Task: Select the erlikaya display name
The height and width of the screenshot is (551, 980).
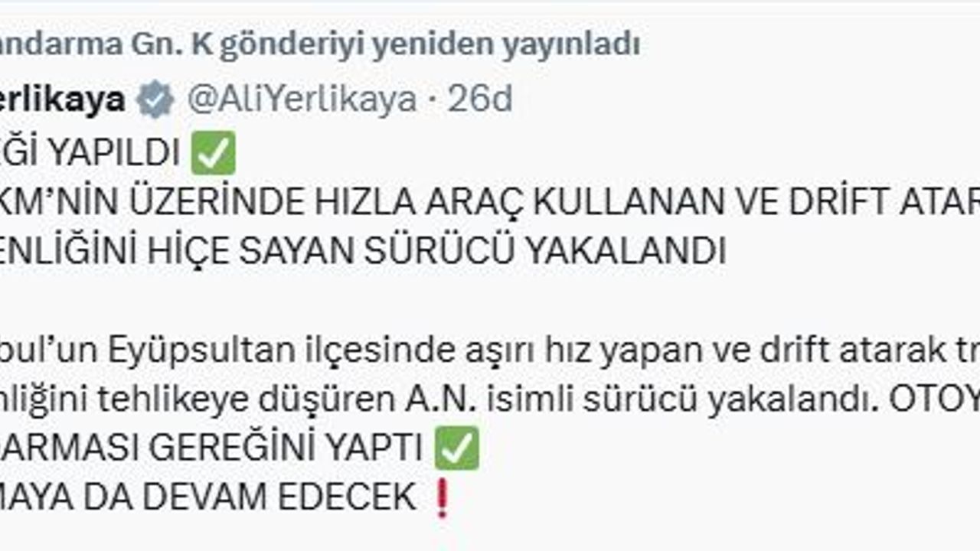Action: [63, 99]
